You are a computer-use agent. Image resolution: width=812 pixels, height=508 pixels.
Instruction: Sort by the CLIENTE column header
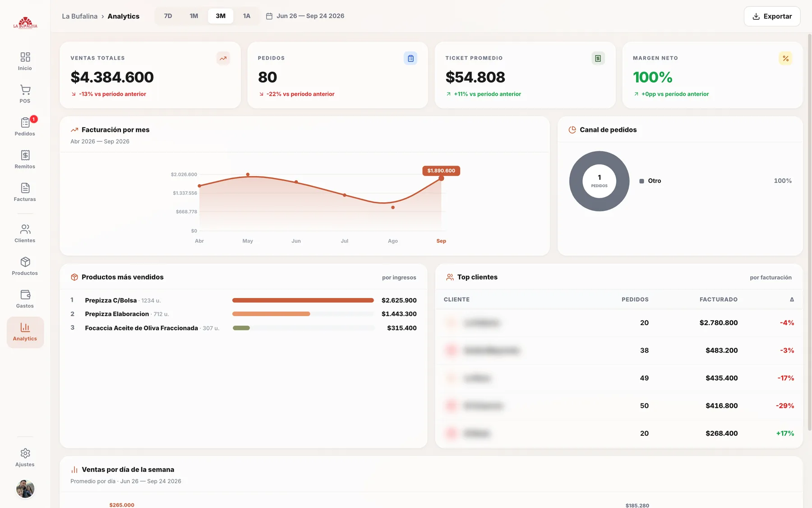point(457,299)
